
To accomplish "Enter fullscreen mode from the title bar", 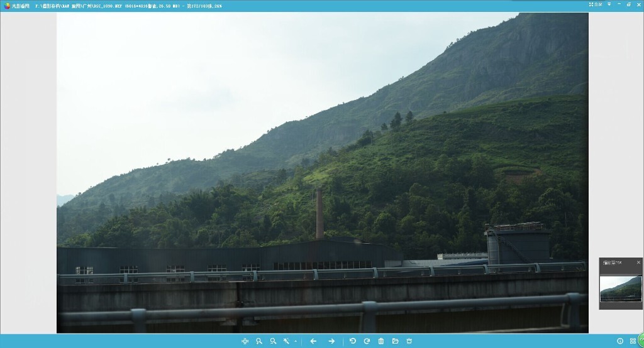I will point(596,4).
